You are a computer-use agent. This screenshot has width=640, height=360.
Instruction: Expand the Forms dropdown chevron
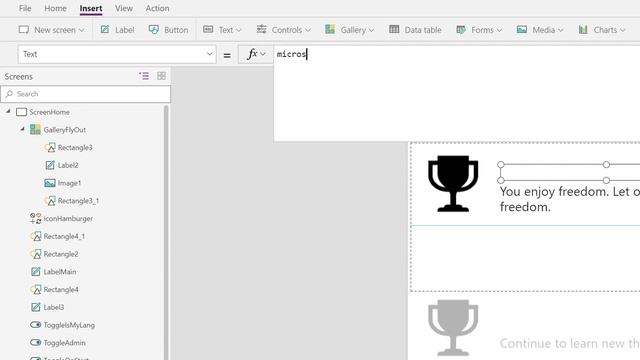coord(499,30)
